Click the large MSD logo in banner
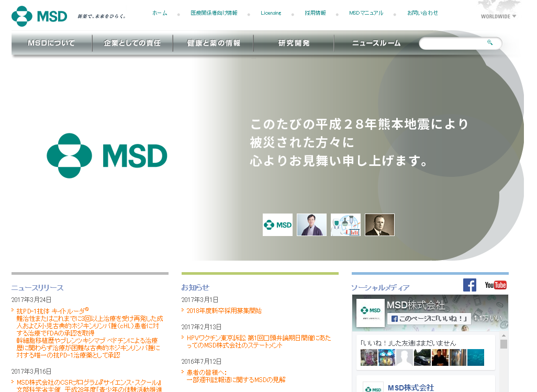This screenshot has width=537, height=392. [x=107, y=156]
